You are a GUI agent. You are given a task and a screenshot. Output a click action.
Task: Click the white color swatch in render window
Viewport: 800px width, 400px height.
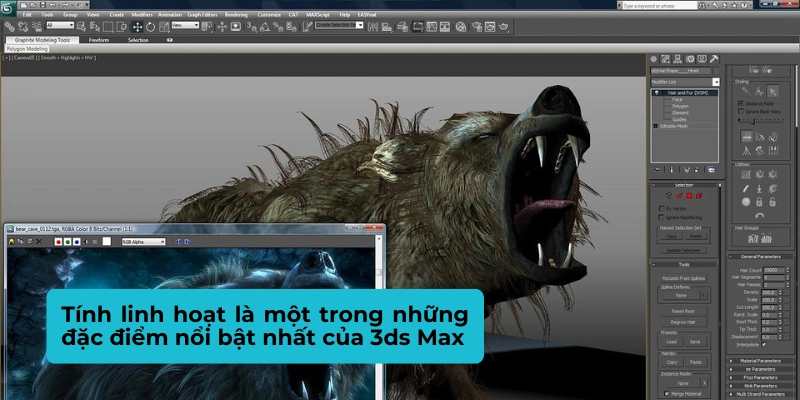point(106,242)
